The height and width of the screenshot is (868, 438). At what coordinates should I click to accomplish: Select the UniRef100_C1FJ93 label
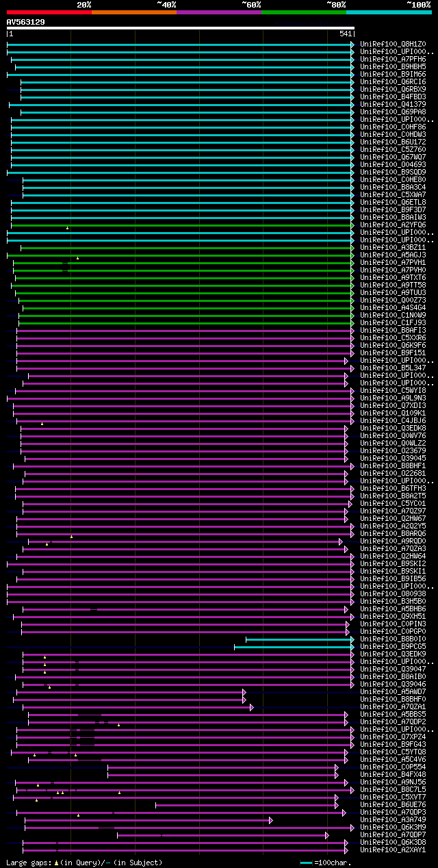coord(393,323)
